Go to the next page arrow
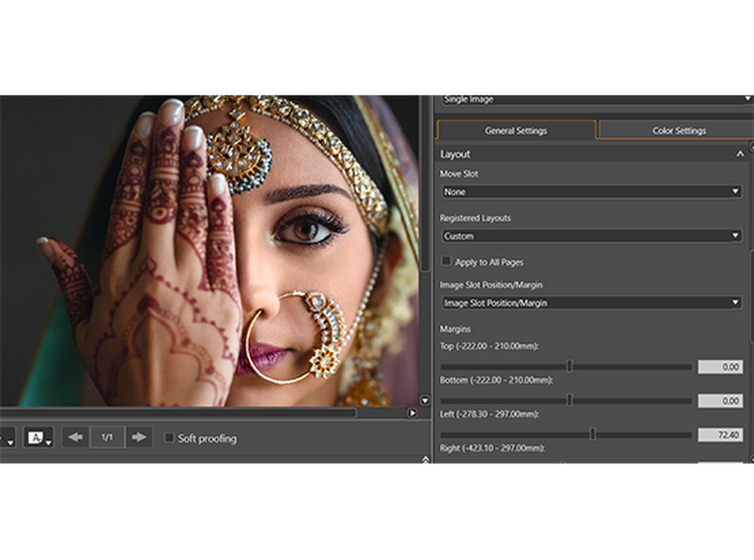754x560 pixels. tap(139, 437)
